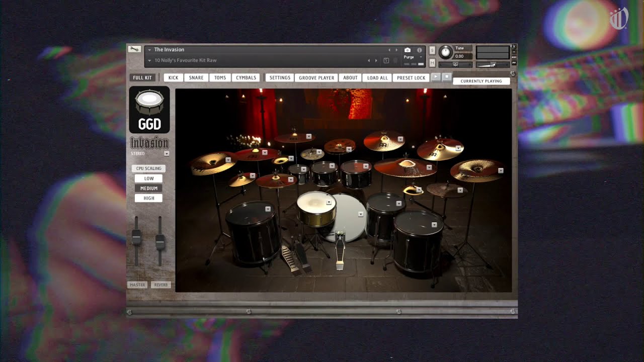This screenshot has width=644, height=362.
Task: Click the master volume fader
Action: 136,237
